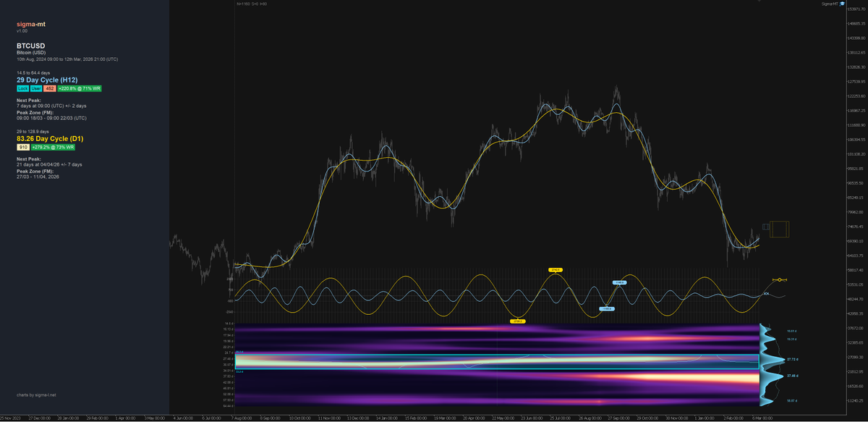The height and width of the screenshot is (422, 868).
Task: Click the 29 to 128.9 days range text
Action: (33, 132)
